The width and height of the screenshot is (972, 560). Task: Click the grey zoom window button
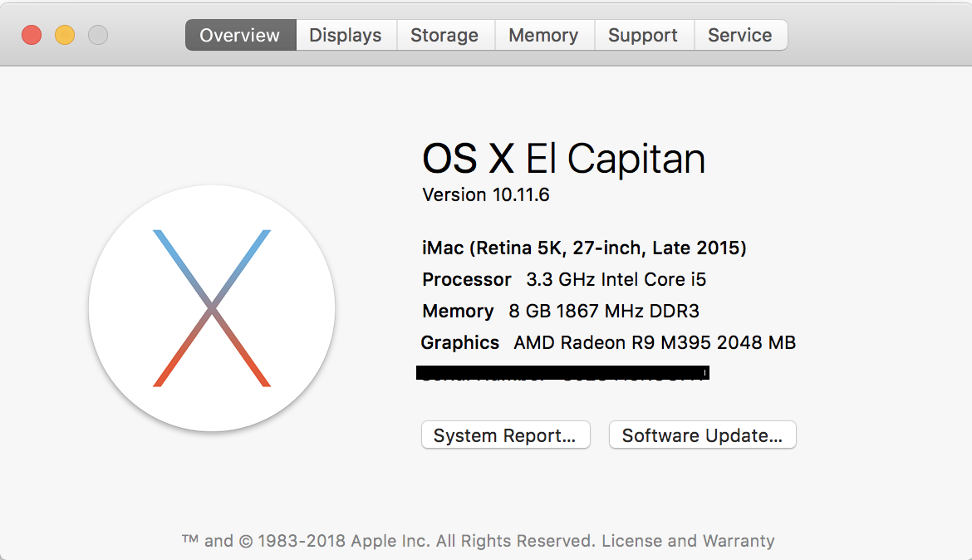[x=98, y=35]
